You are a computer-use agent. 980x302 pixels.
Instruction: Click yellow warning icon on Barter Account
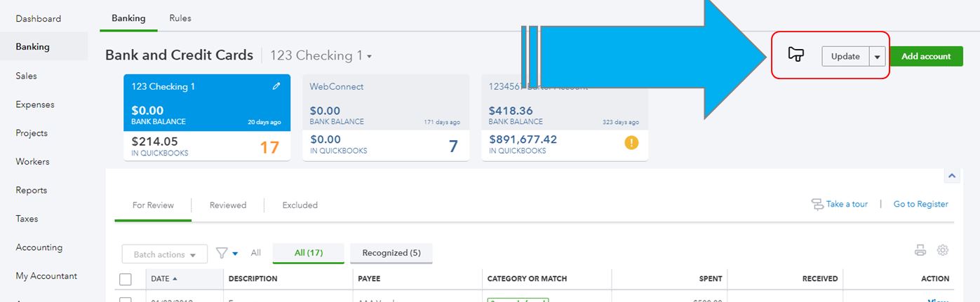[x=631, y=143]
